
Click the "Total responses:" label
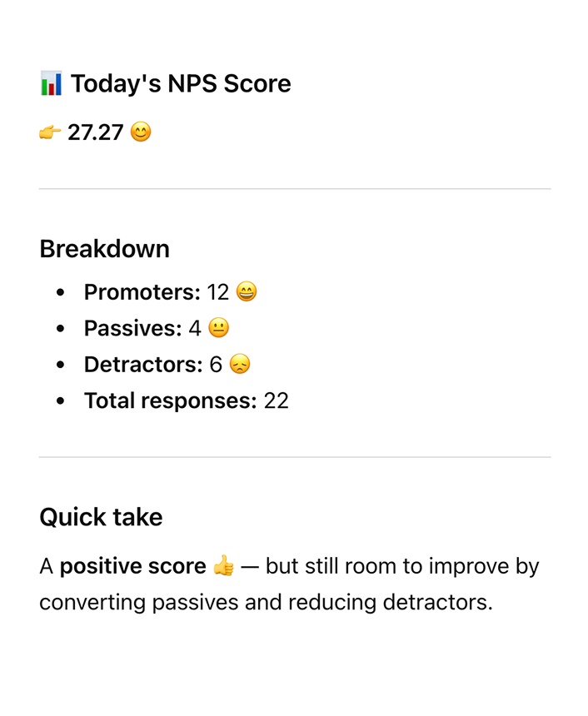[170, 400]
